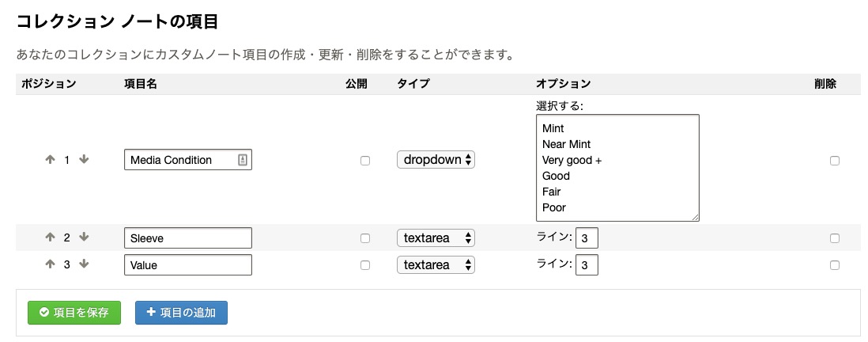
Task: Move Value row down with arrow
Action: coord(84,264)
